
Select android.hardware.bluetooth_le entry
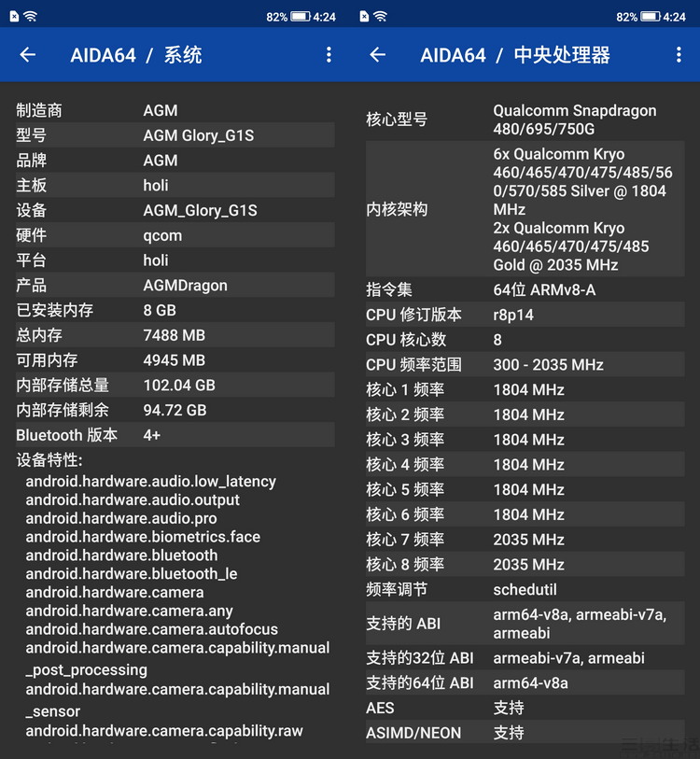(x=132, y=574)
